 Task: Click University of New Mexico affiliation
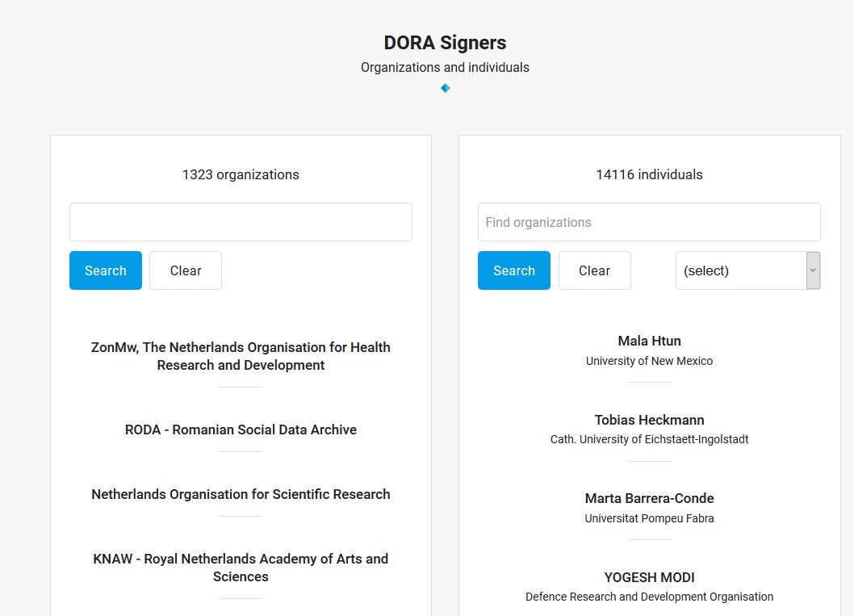pyautogui.click(x=649, y=361)
